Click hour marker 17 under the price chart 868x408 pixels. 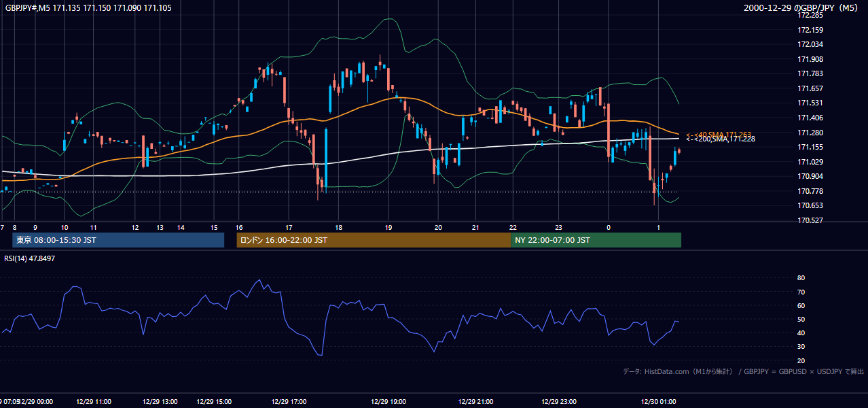289,227
